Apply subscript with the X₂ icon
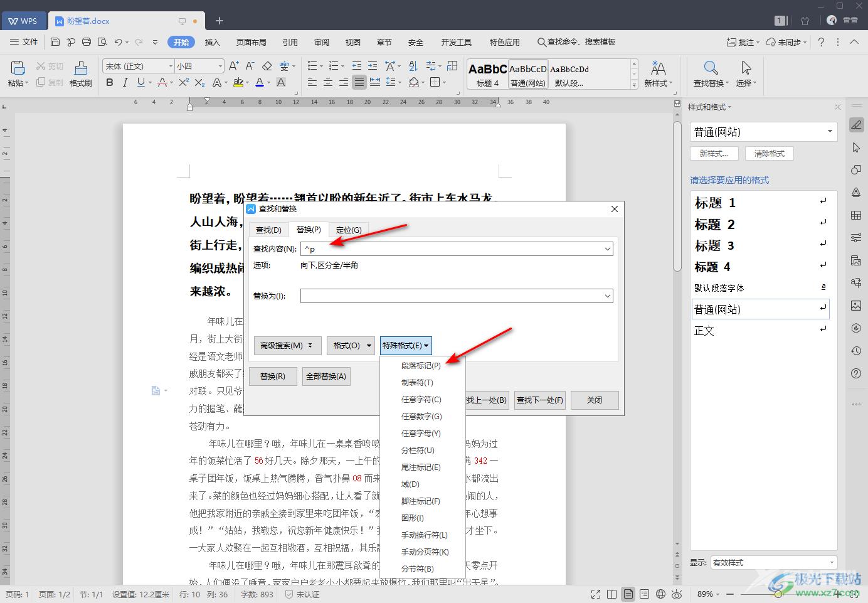 pyautogui.click(x=199, y=82)
